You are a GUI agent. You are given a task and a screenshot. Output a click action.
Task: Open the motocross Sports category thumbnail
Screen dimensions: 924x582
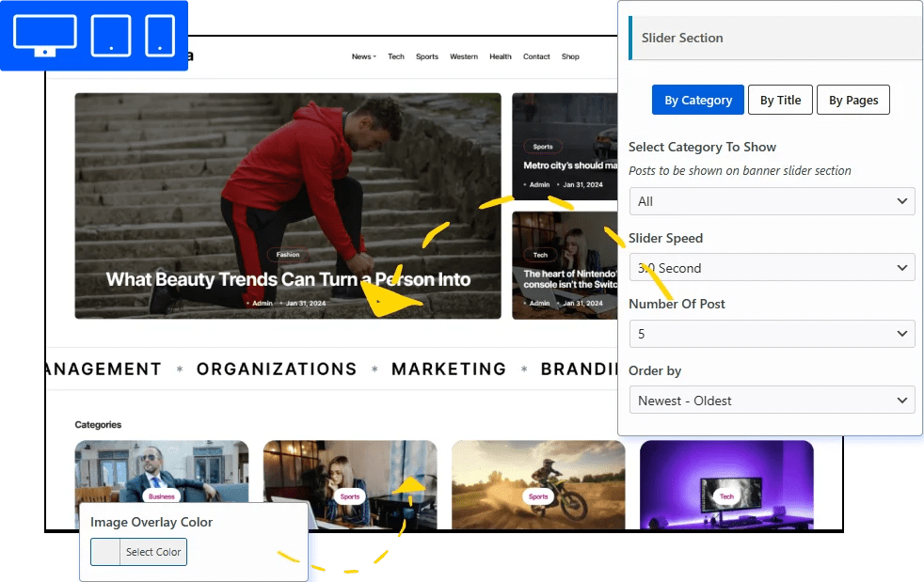click(x=538, y=484)
